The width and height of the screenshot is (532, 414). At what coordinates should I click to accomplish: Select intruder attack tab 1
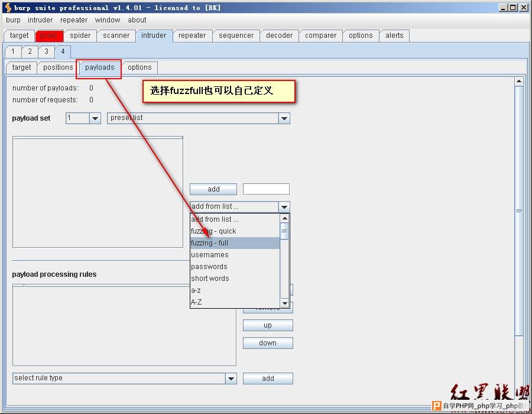coord(13,51)
